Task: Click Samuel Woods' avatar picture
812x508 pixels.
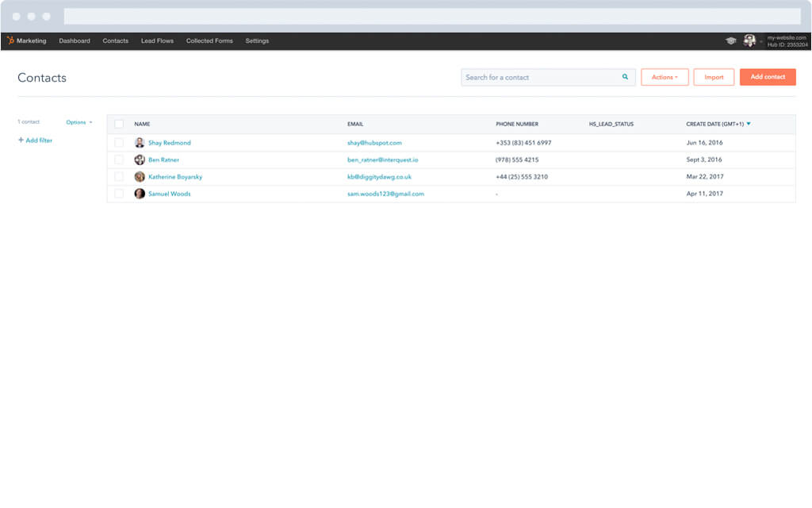Action: [140, 194]
